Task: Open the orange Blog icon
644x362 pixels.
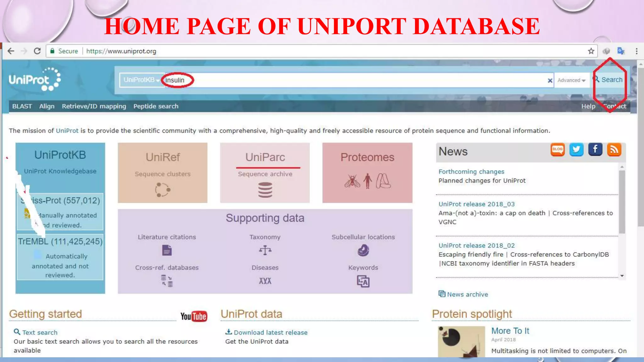Action: 558,150
